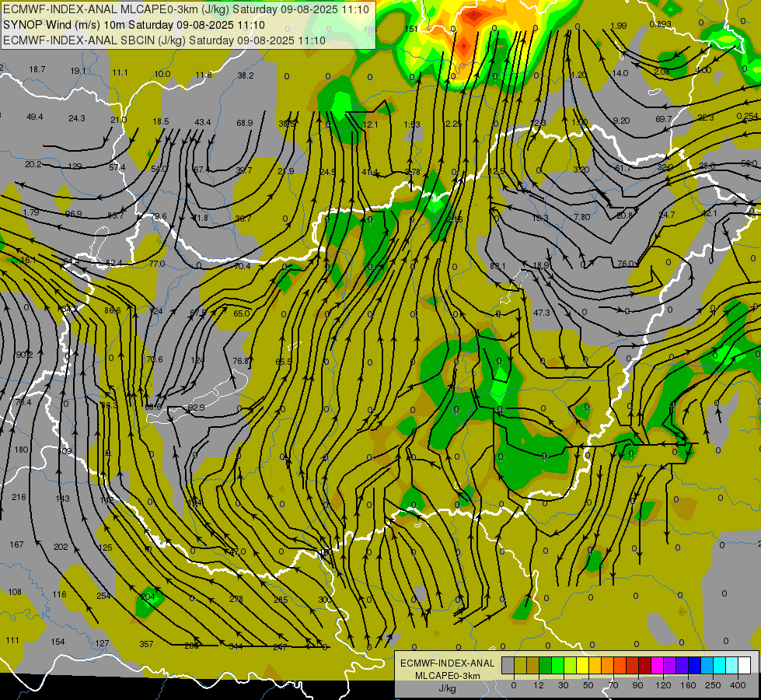Click the map value 154
The width and height of the screenshot is (761, 700).
point(58,642)
